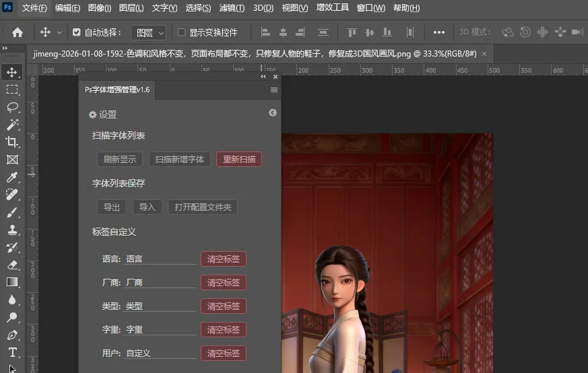Click the 导出 button
Viewport: 588px width, 373px height.
pyautogui.click(x=111, y=207)
